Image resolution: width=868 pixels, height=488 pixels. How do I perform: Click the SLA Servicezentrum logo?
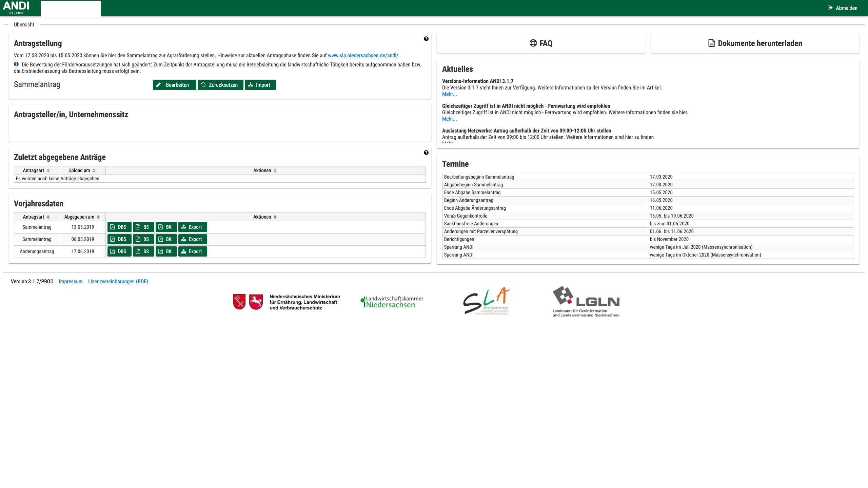(487, 301)
